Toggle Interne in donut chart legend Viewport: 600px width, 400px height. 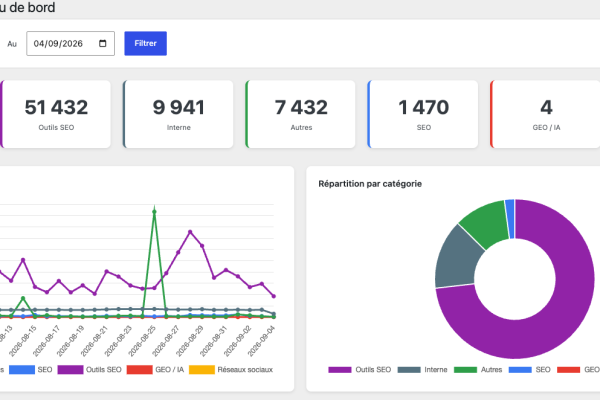(422, 370)
